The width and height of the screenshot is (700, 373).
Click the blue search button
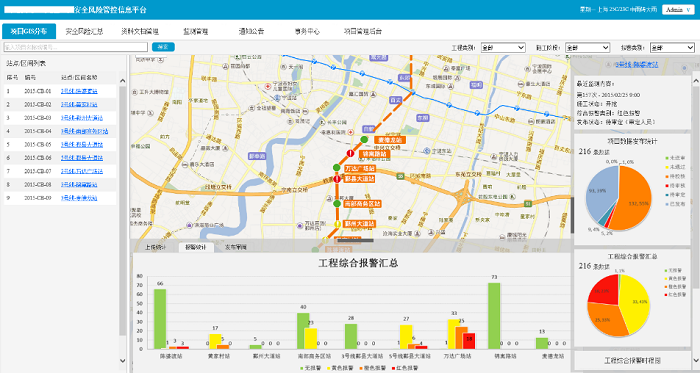tap(163, 47)
